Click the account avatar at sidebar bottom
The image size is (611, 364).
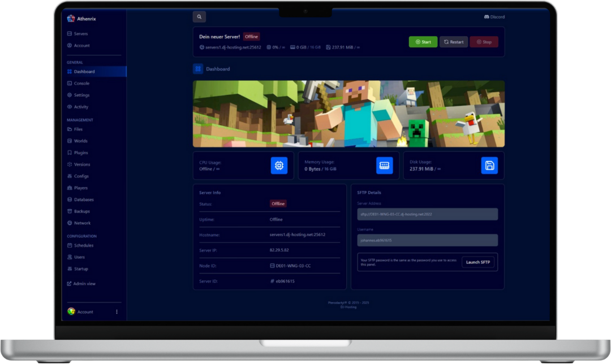point(71,311)
